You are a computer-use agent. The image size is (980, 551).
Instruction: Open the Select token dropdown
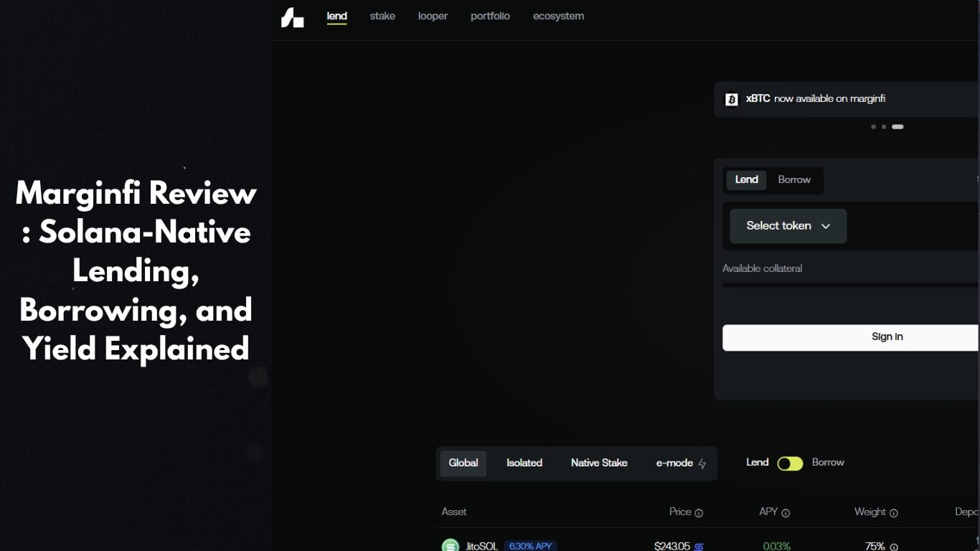[x=788, y=226]
